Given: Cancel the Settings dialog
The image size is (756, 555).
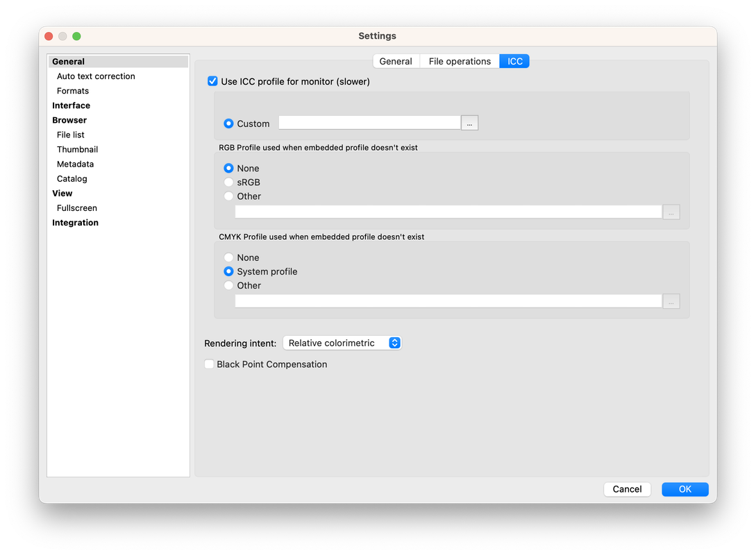Looking at the screenshot, I should [627, 489].
